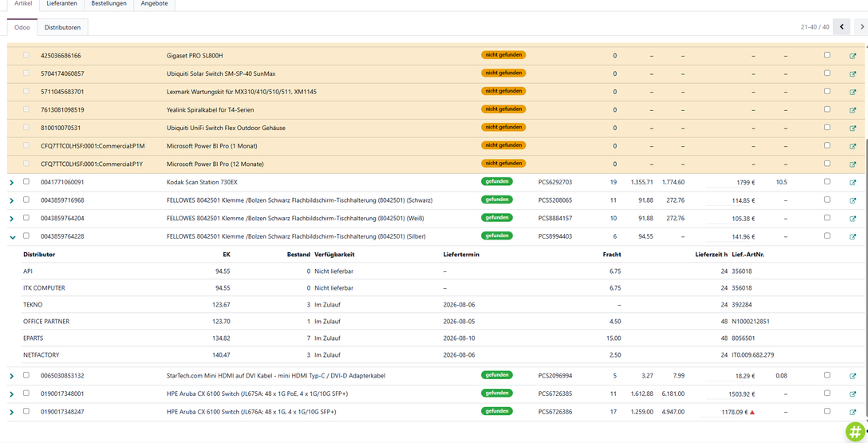The width and height of the screenshot is (868, 443).
Task: Open external link for UniFi Switch Flex Outdoor row
Action: point(853,128)
